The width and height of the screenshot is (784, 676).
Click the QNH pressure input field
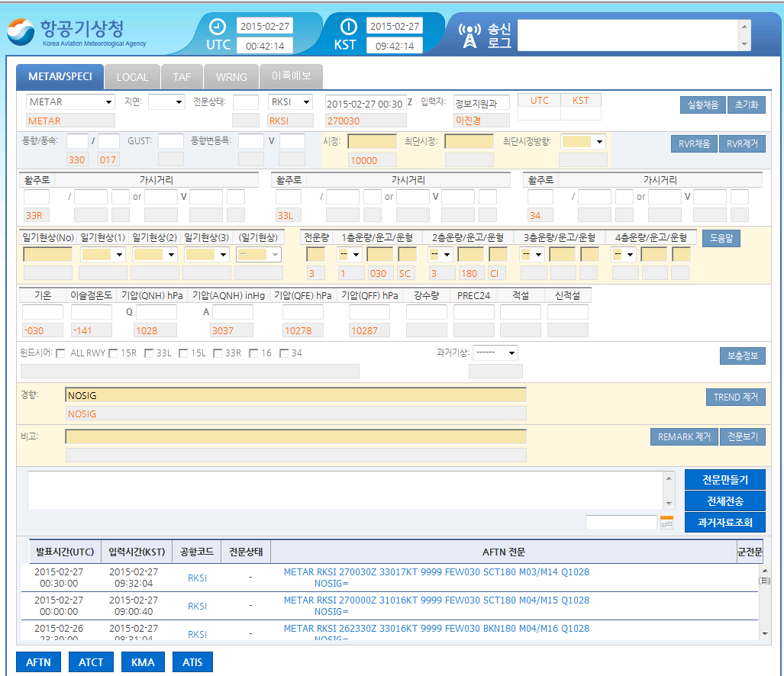pyautogui.click(x=156, y=312)
